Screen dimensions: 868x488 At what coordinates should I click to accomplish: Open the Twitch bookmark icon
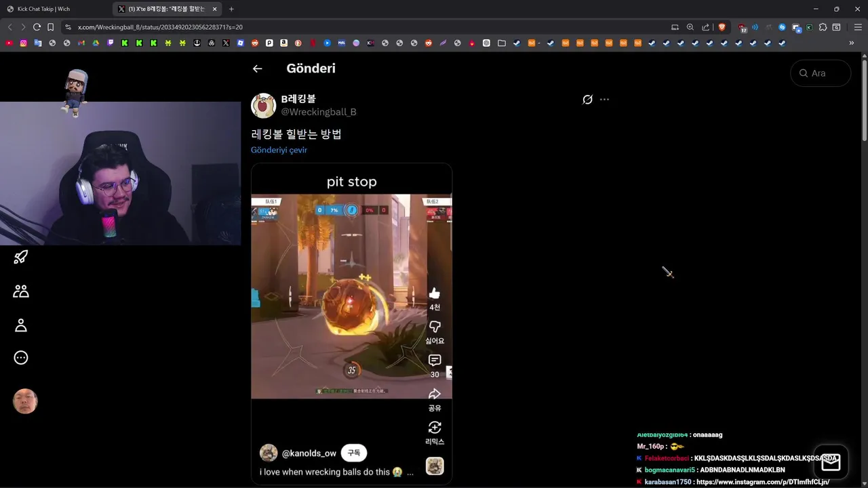pyautogui.click(x=111, y=43)
